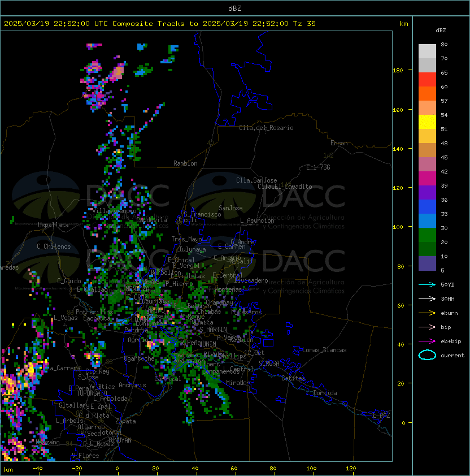The width and height of the screenshot is (470, 476).
Task: Select the bright green swatch in the dBZ scale
Action: [427, 235]
